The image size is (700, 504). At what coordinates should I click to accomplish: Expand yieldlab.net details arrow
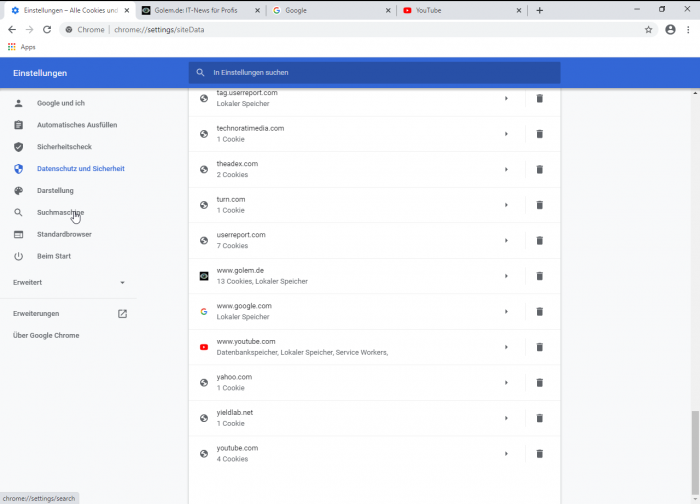[x=506, y=418]
